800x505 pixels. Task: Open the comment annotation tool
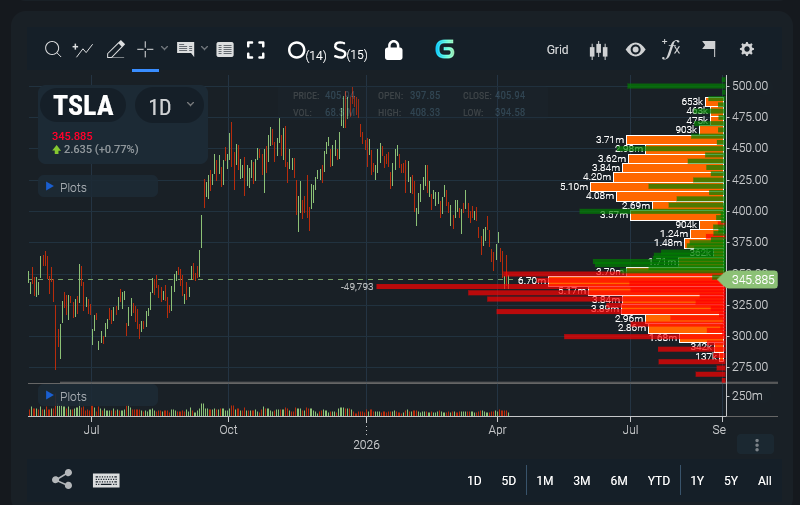point(185,49)
